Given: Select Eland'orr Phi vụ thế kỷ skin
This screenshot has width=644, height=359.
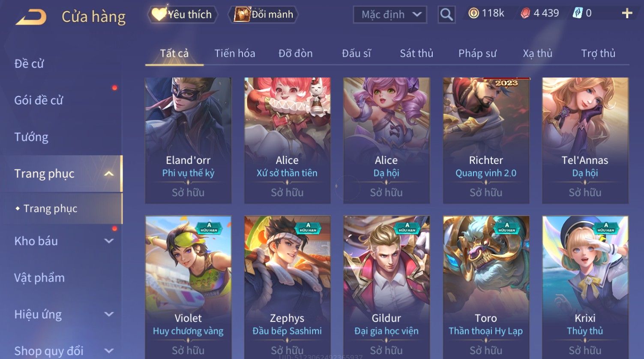Looking at the screenshot, I should [x=188, y=140].
